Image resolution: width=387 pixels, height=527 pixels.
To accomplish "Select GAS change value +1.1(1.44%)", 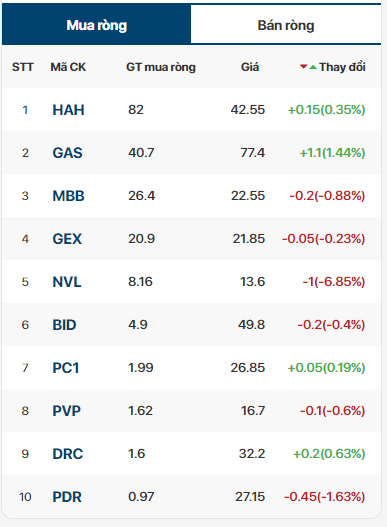I will point(332,153).
